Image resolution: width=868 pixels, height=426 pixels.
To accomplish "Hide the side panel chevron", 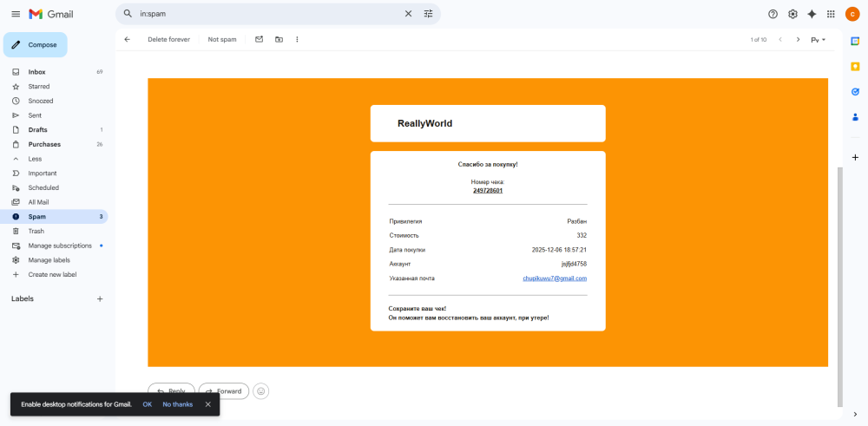I will (x=855, y=414).
